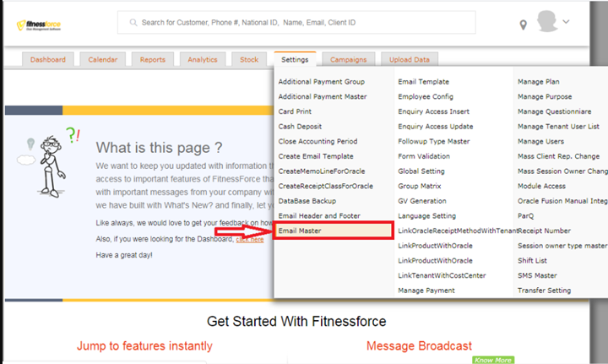
Task: Choose Additional Payment Group
Action: click(322, 82)
